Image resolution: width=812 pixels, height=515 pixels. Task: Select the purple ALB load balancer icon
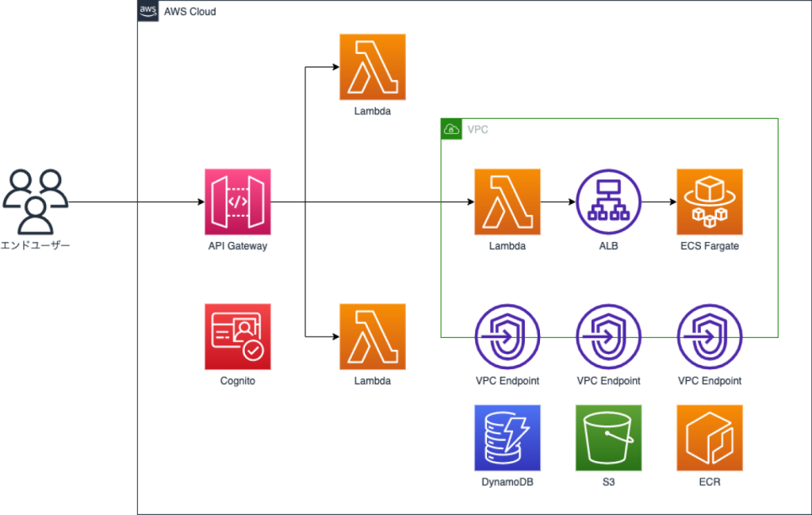(x=608, y=202)
